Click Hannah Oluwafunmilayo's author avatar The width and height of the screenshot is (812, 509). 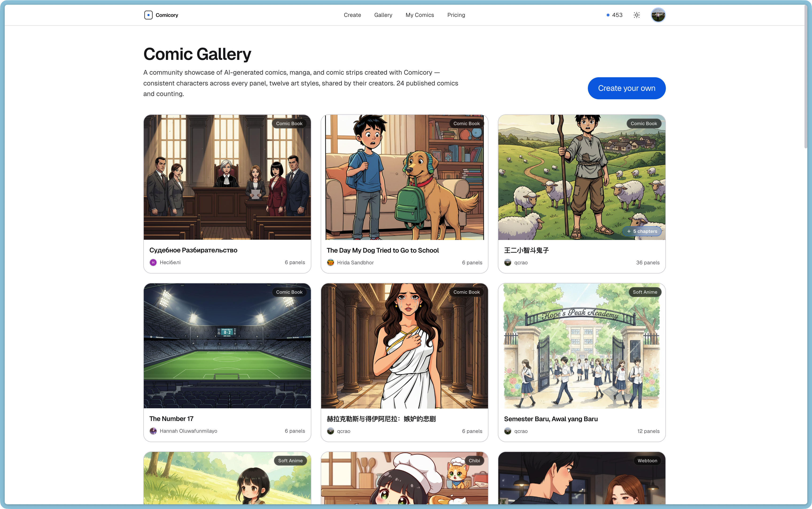pyautogui.click(x=153, y=431)
